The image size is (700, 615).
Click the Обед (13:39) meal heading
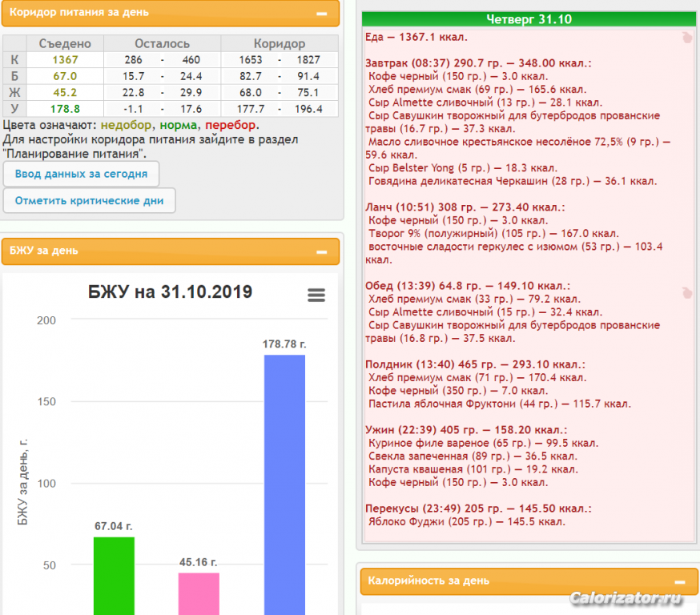468,286
